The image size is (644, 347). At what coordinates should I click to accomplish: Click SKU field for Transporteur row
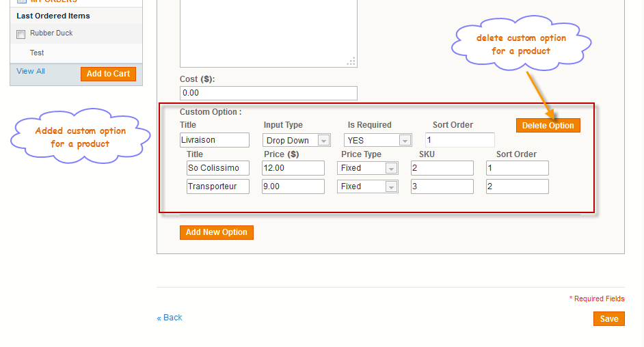[442, 186]
